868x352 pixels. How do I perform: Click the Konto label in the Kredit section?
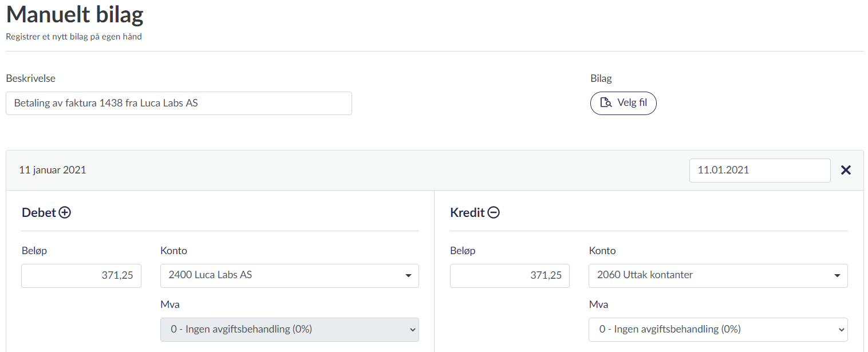[602, 251]
